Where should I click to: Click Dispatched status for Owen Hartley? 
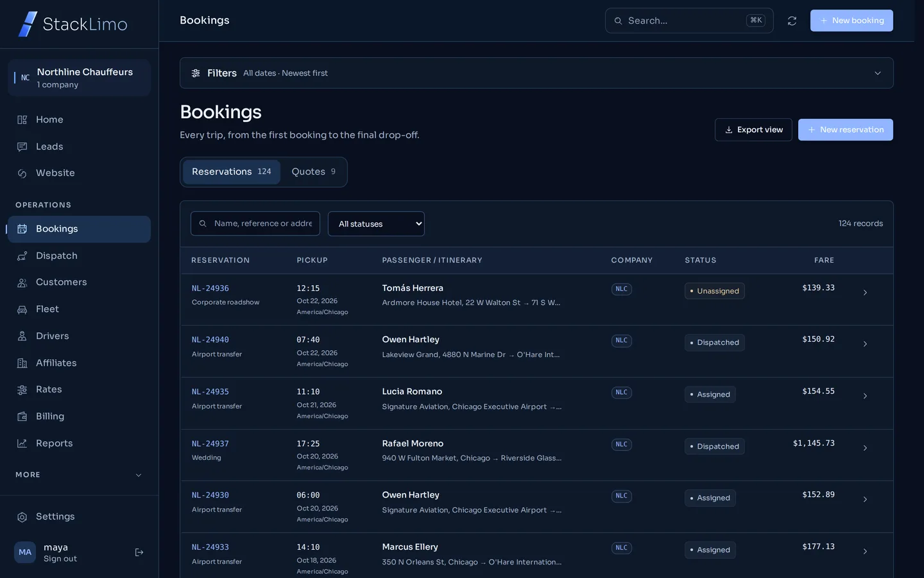click(715, 342)
